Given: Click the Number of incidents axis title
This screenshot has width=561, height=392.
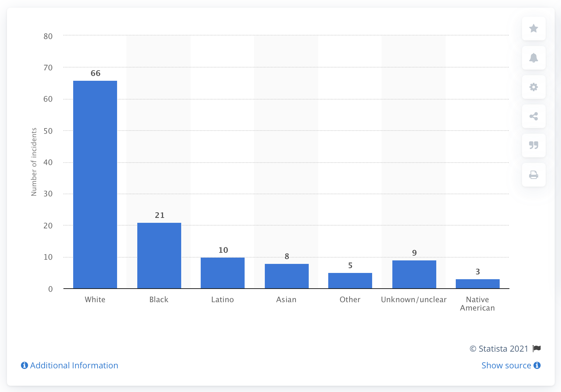Looking at the screenshot, I should (34, 162).
